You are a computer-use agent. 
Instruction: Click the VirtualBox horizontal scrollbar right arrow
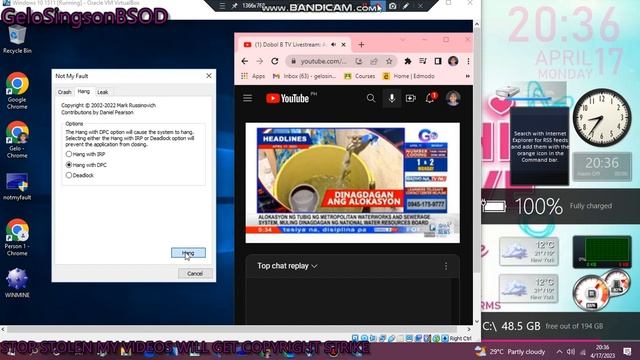click(469, 329)
